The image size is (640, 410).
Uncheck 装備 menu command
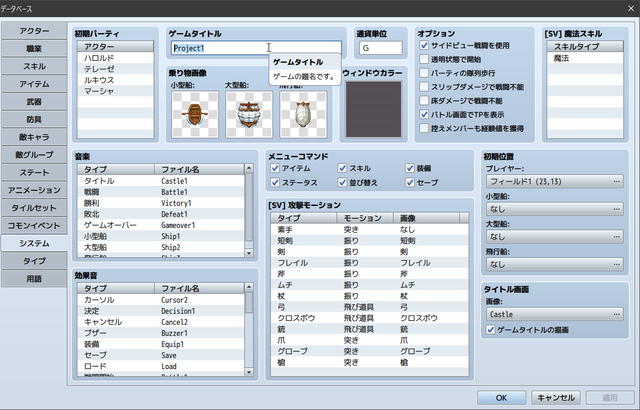pyautogui.click(x=410, y=168)
